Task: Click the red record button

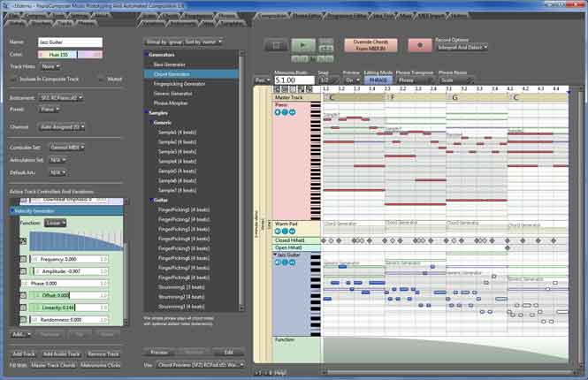Action: click(x=420, y=45)
